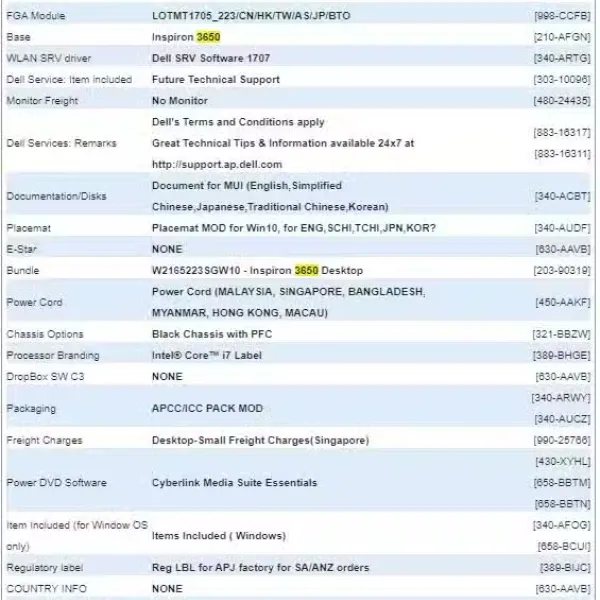Click the part code [340-ARTG]

[x=562, y=58]
